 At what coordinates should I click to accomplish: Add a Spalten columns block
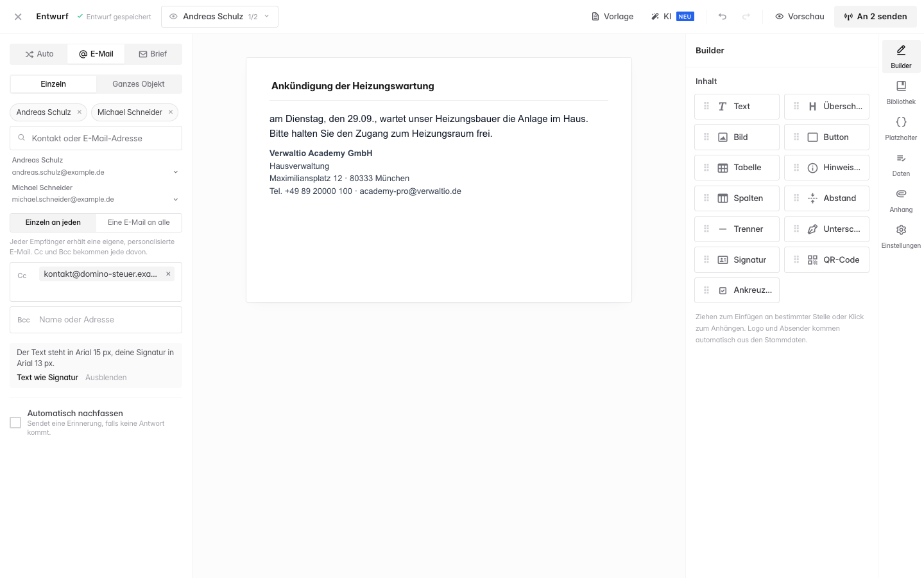[x=737, y=198]
